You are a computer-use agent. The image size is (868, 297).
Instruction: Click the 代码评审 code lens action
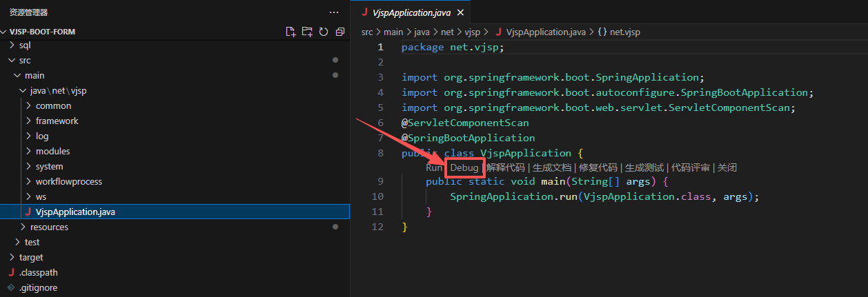pos(691,167)
